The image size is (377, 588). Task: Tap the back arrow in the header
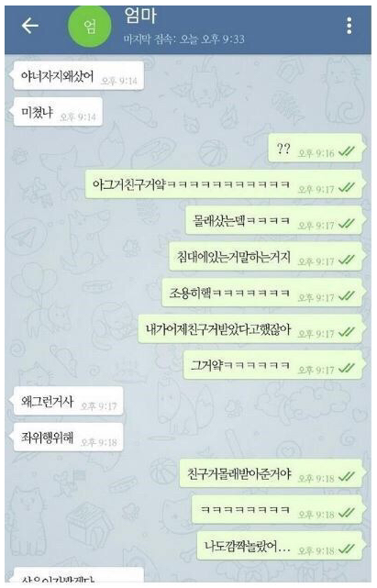pos(30,26)
